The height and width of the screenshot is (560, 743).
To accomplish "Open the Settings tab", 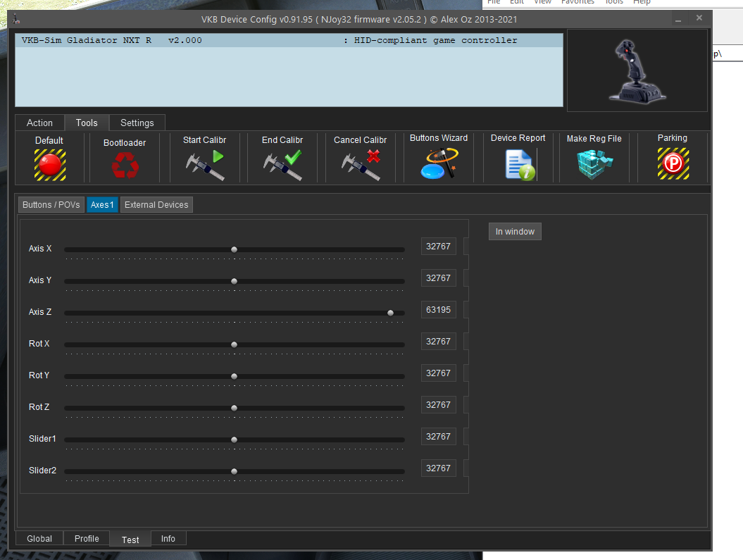I will [137, 123].
